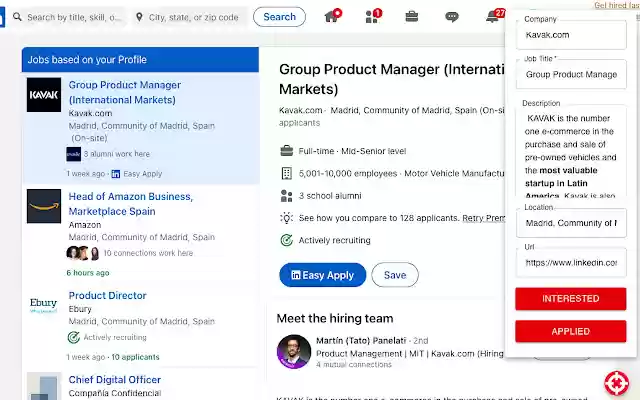Image resolution: width=640 pixels, height=400 pixels.
Task: Click the red target extension icon
Action: coord(617,384)
